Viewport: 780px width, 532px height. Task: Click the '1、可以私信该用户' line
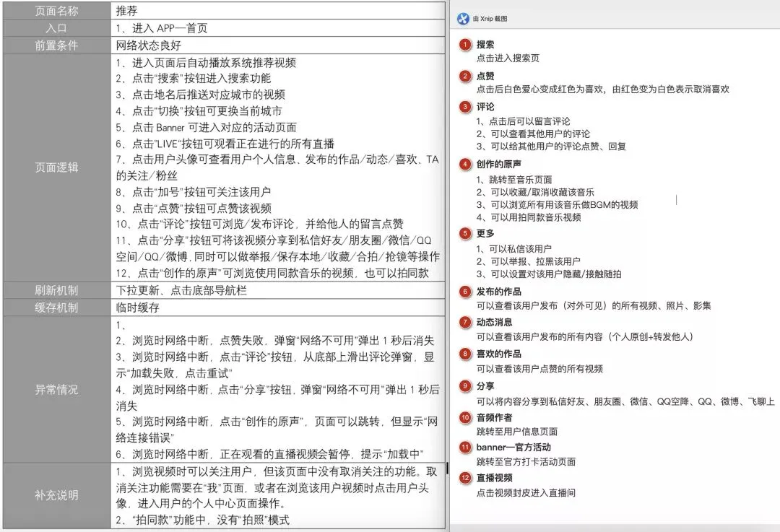514,248
